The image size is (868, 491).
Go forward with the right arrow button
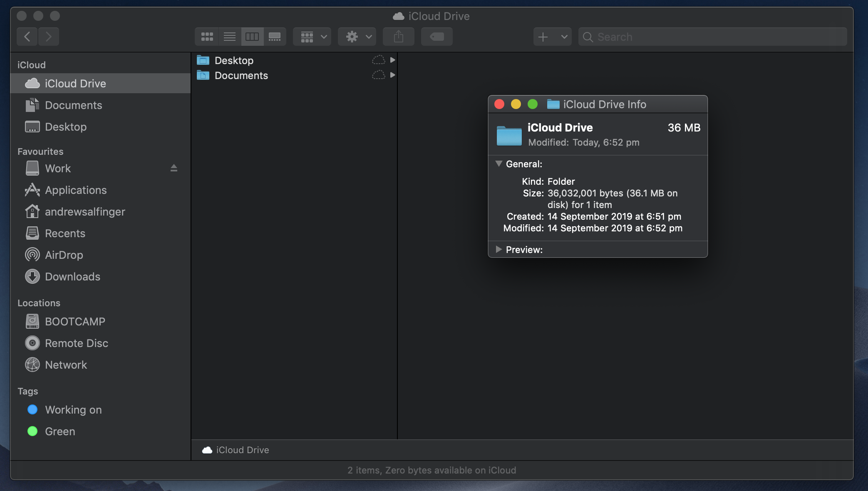click(49, 37)
